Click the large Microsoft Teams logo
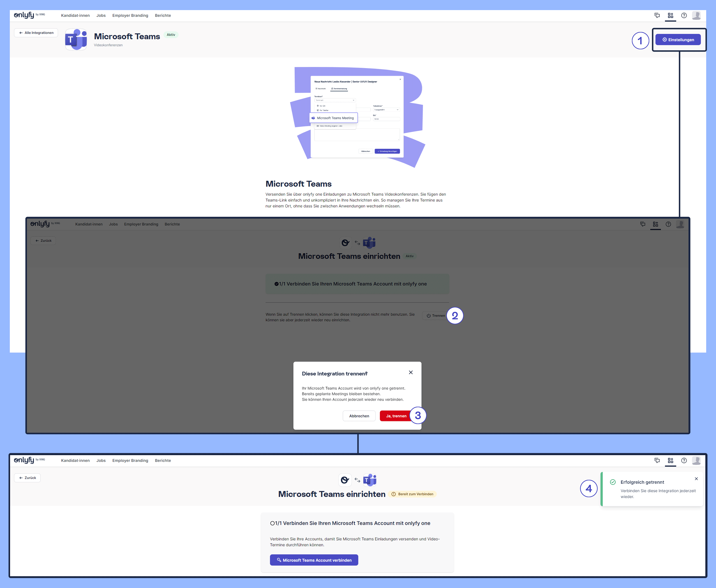716x588 pixels. [x=76, y=40]
